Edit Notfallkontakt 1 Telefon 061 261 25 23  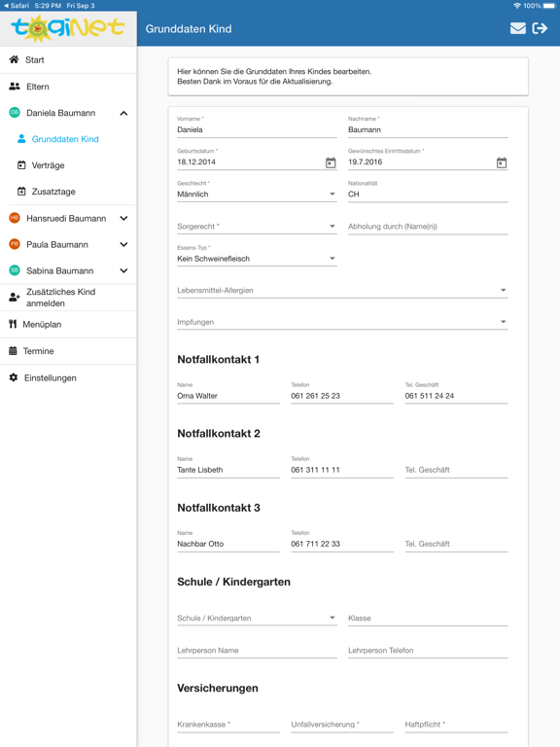[x=342, y=396]
